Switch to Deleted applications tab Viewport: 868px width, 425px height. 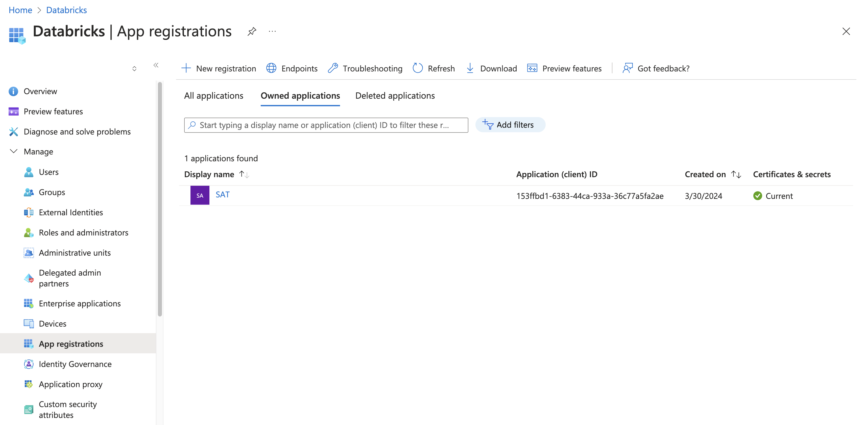pos(395,96)
